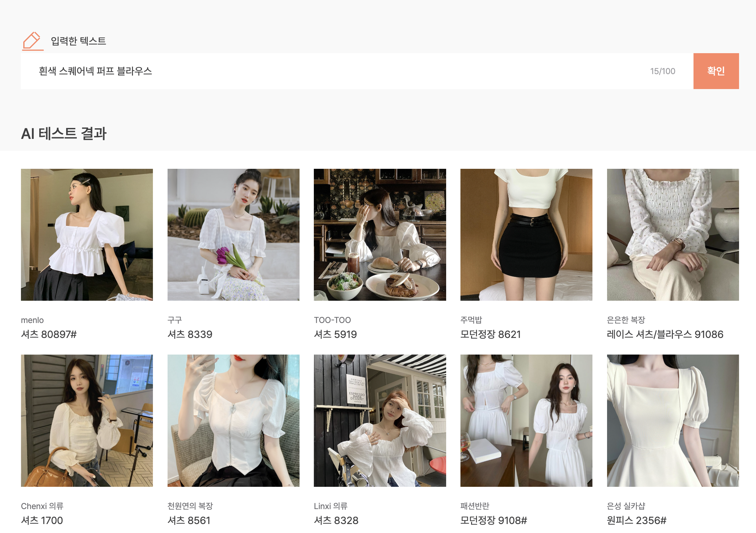
Task: Open the floral smocked lace blouse image
Action: (673, 235)
